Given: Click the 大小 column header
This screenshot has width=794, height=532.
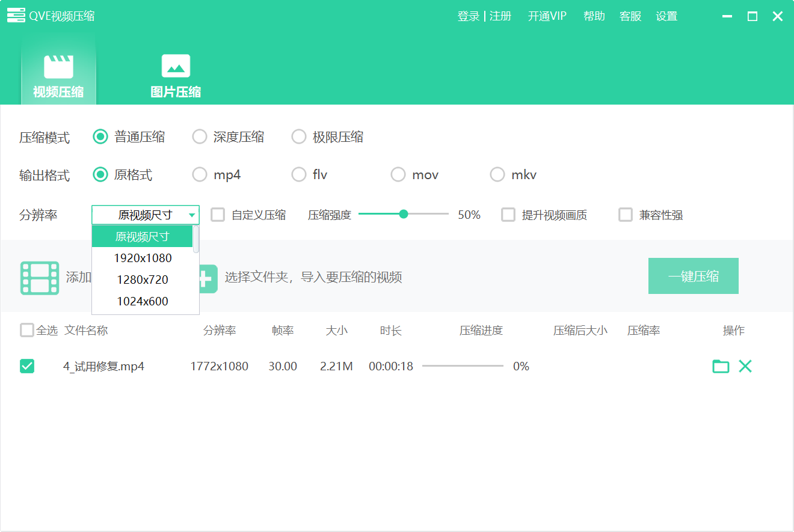Looking at the screenshot, I should [x=337, y=330].
